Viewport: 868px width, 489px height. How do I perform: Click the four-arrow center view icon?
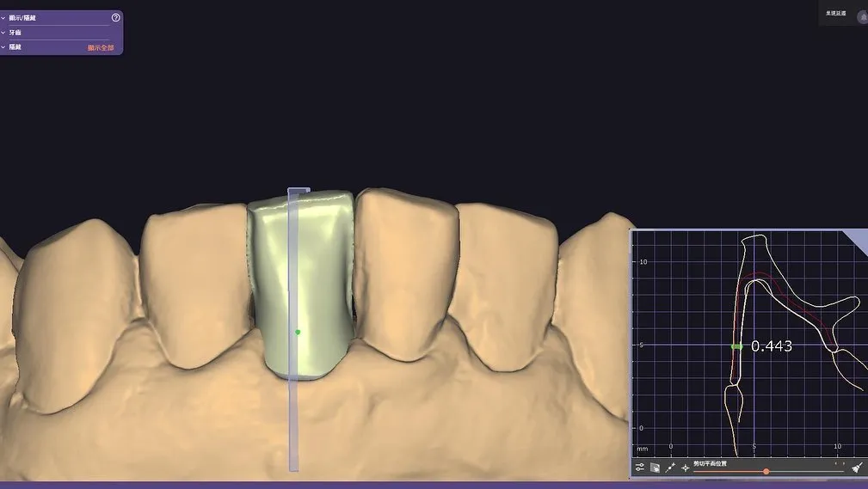685,468
